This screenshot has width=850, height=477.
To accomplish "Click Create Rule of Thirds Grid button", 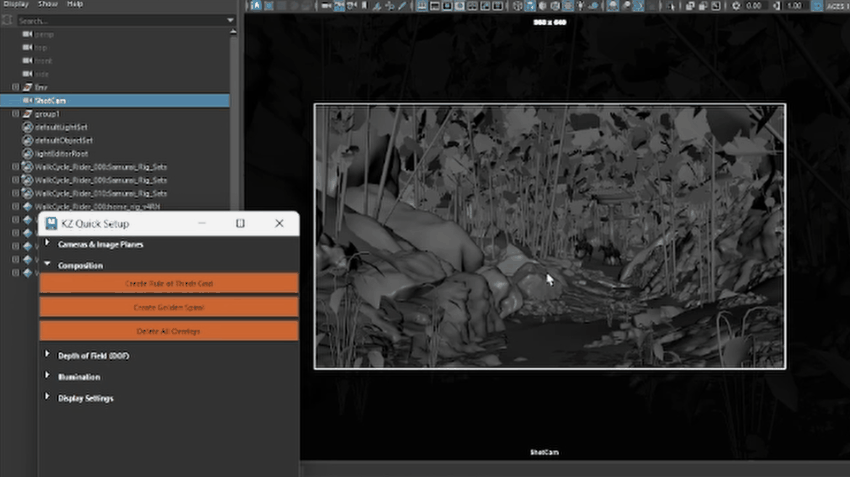I will tap(169, 284).
